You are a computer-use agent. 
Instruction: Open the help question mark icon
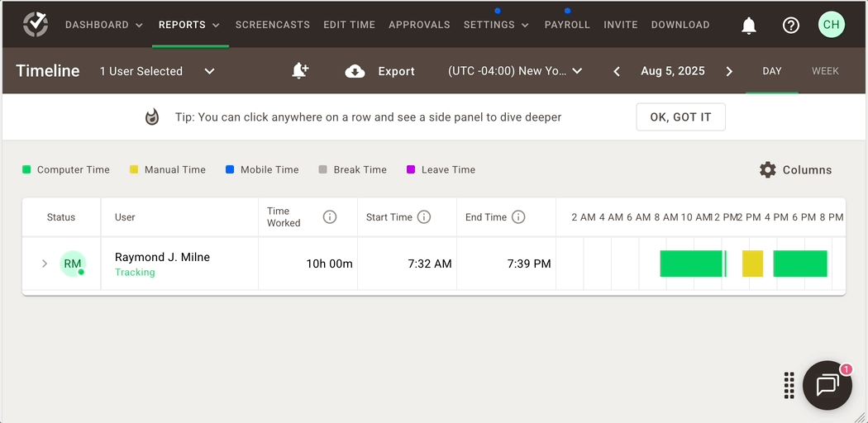[791, 25]
